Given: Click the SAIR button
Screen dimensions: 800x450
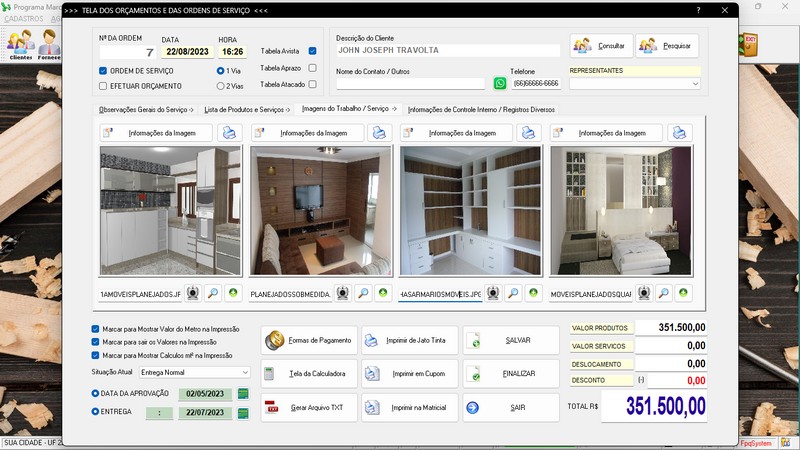Looking at the screenshot, I should click(x=511, y=408).
